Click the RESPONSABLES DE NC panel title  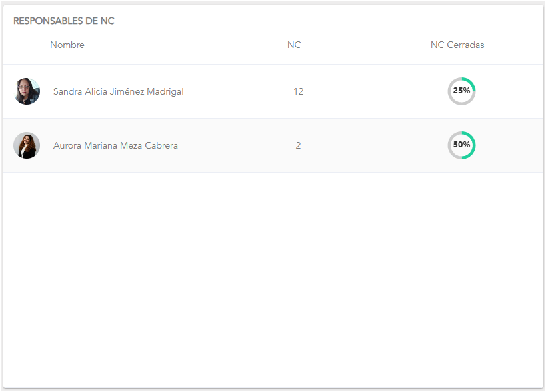pyautogui.click(x=64, y=21)
